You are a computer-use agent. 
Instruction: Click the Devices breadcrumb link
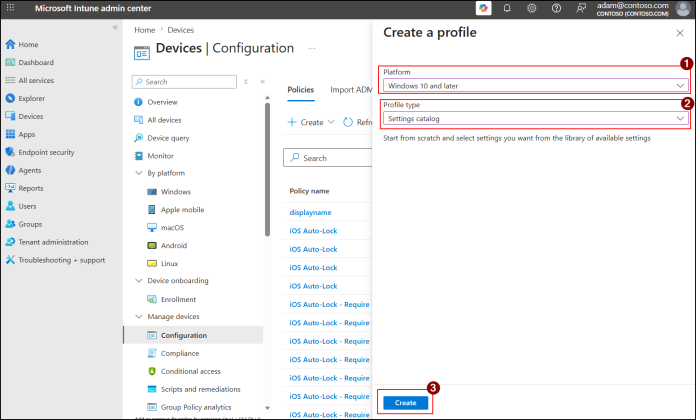(181, 30)
